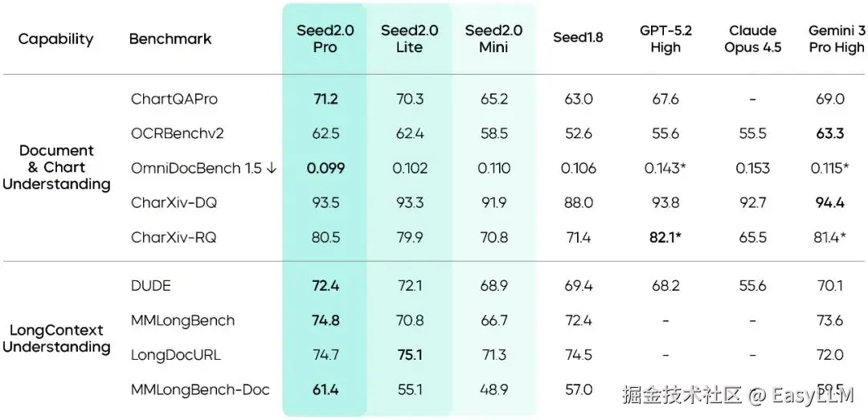Image resolution: width=868 pixels, height=420 pixels.
Task: Click the down arrow beside OmniDocBench 1.5
Action: pos(271,169)
